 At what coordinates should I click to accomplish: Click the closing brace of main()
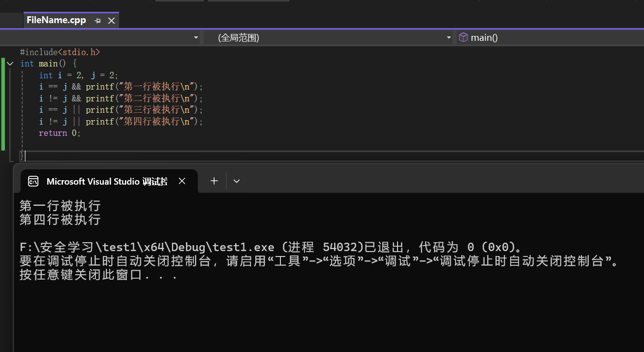click(x=21, y=156)
